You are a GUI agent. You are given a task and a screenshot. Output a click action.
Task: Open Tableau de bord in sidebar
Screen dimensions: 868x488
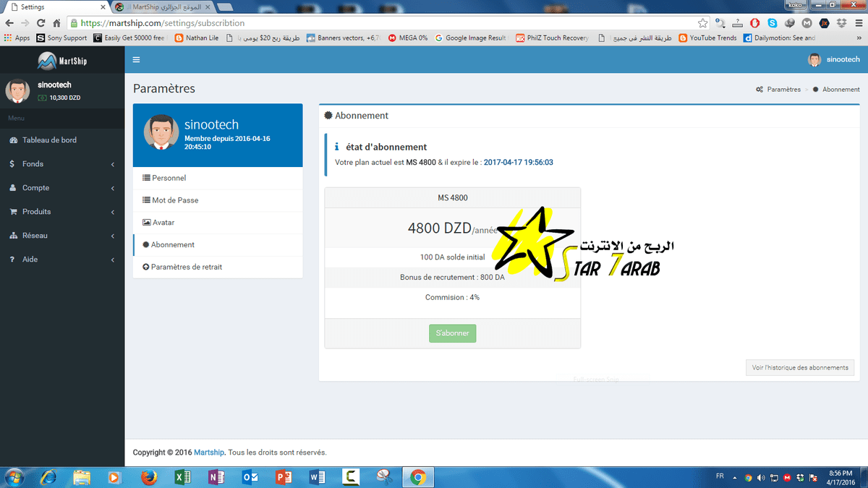(x=62, y=140)
